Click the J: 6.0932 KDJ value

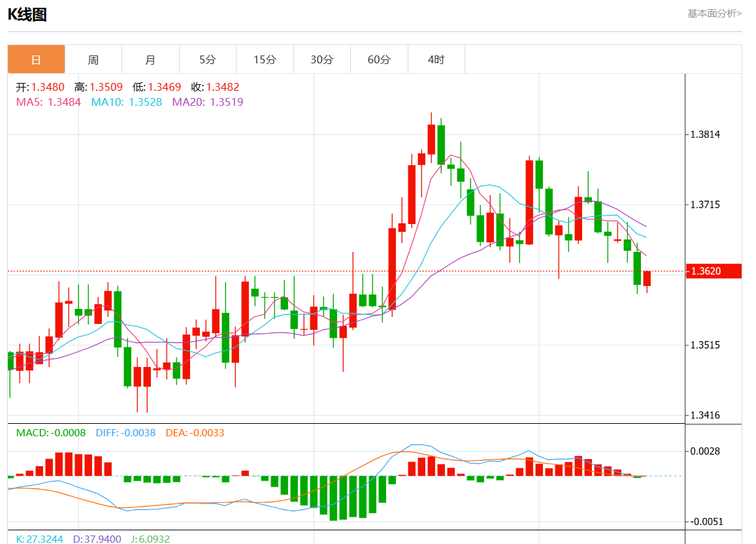click(150, 539)
